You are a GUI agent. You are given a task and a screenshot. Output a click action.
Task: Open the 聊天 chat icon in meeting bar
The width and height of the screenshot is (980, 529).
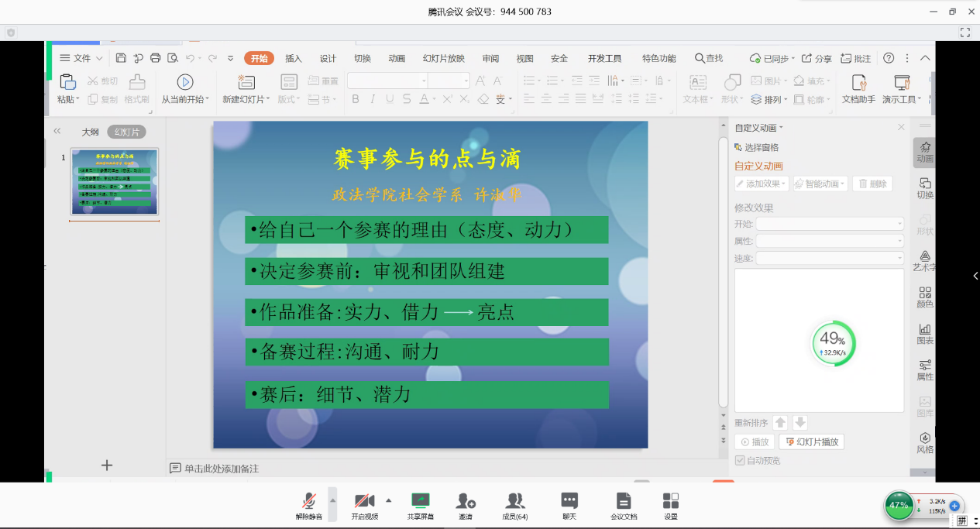(569, 506)
